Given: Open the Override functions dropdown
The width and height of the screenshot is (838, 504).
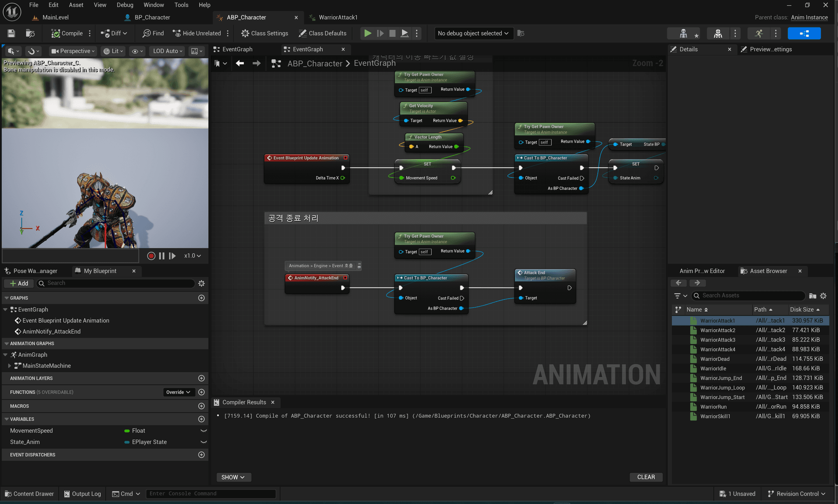Looking at the screenshot, I should 178,392.
